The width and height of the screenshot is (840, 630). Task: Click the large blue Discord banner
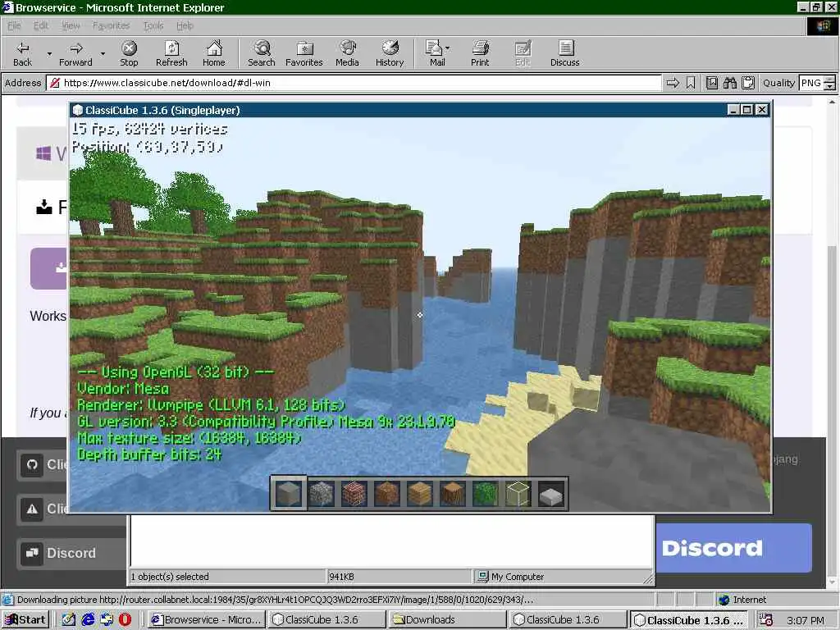[x=734, y=548]
